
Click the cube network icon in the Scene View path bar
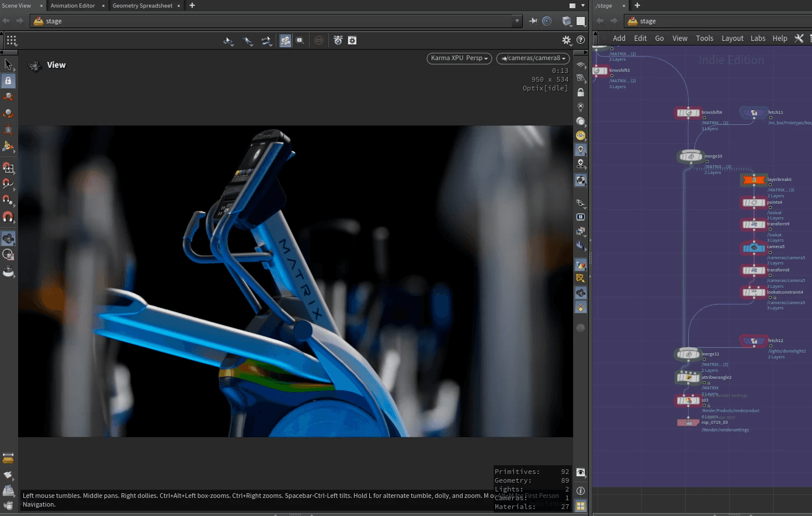coord(567,21)
